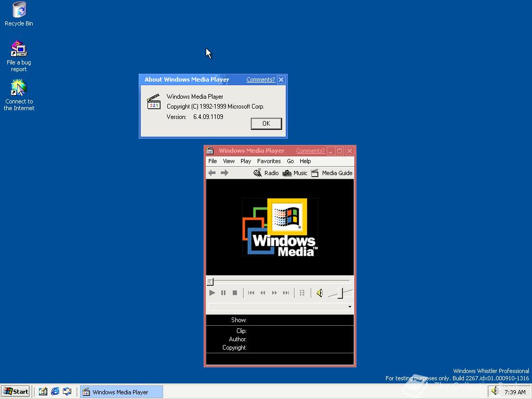Click the clapperboard icon in About dialog

click(x=154, y=102)
